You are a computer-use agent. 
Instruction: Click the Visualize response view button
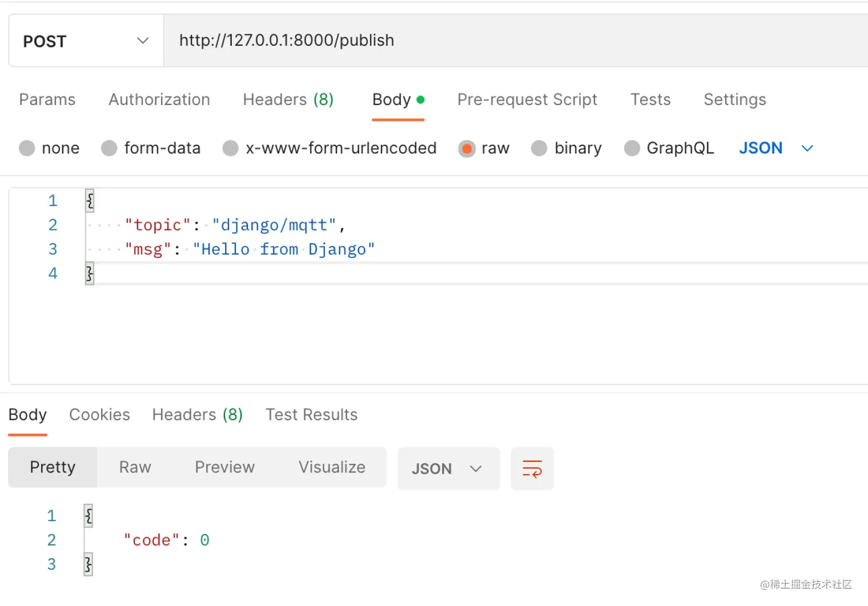(x=332, y=467)
